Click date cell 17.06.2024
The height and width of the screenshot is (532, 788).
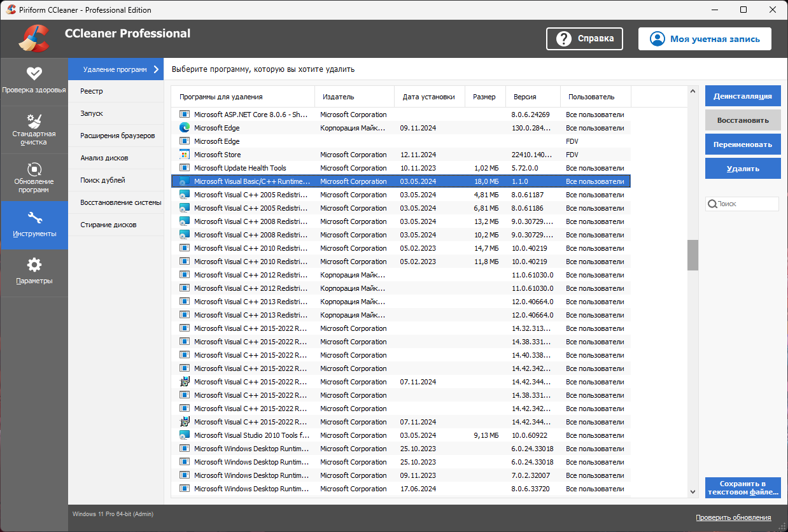[x=418, y=489]
